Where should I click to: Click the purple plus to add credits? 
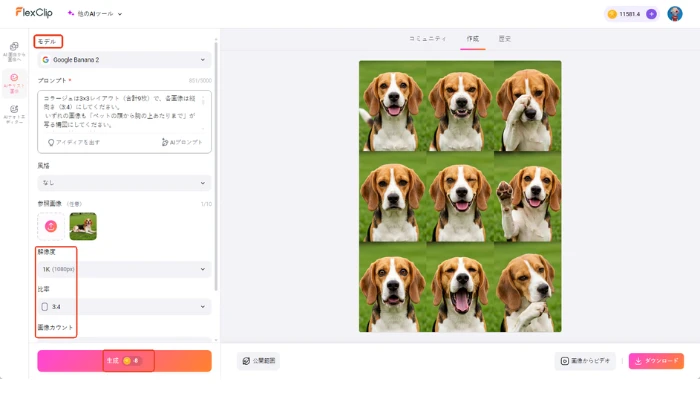tap(651, 14)
